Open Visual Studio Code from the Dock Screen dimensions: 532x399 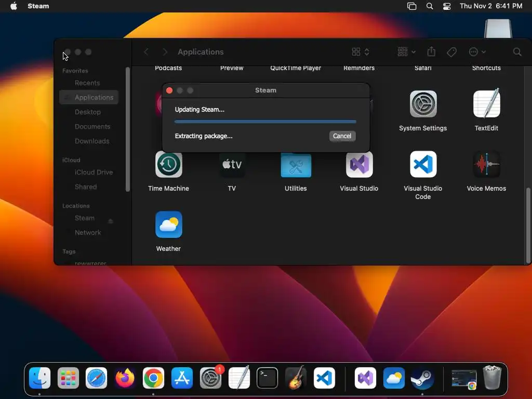tap(324, 378)
